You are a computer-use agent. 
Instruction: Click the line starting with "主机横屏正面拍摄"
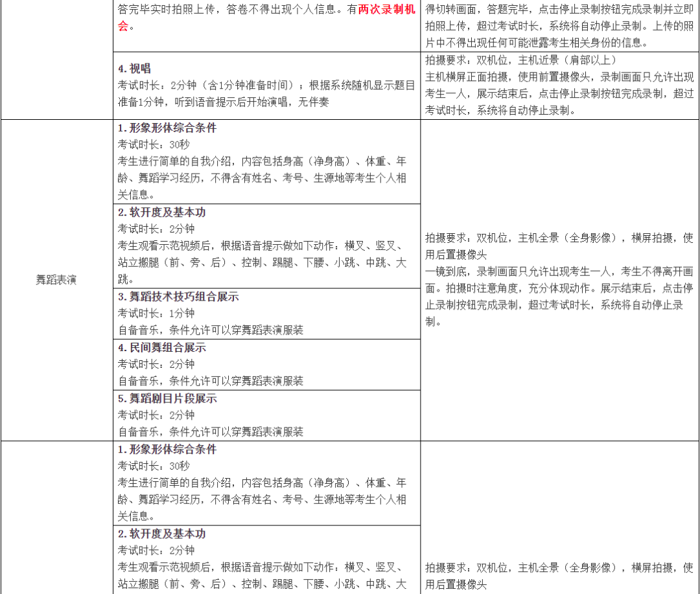(x=559, y=77)
